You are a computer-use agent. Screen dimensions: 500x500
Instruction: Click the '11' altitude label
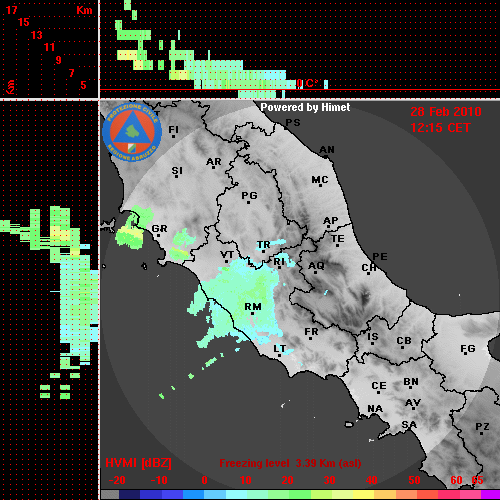pos(49,47)
